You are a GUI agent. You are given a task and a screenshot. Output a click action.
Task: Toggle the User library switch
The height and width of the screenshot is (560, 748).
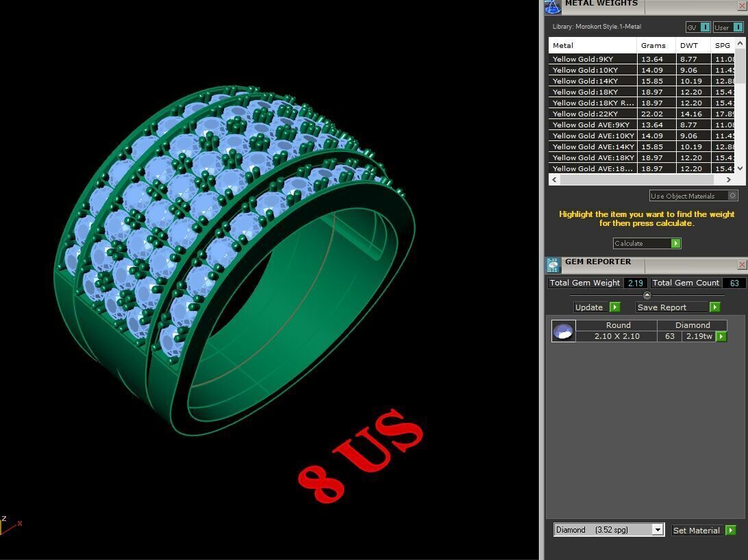[728, 27]
